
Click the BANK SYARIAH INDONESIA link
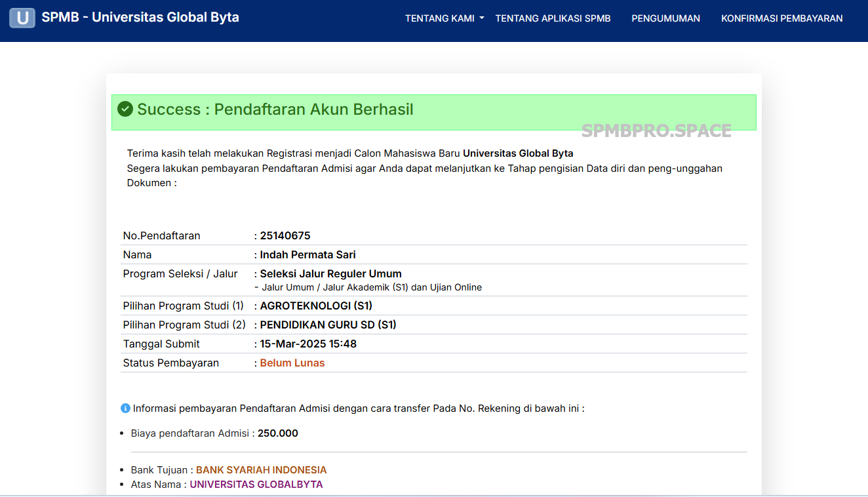(x=262, y=469)
